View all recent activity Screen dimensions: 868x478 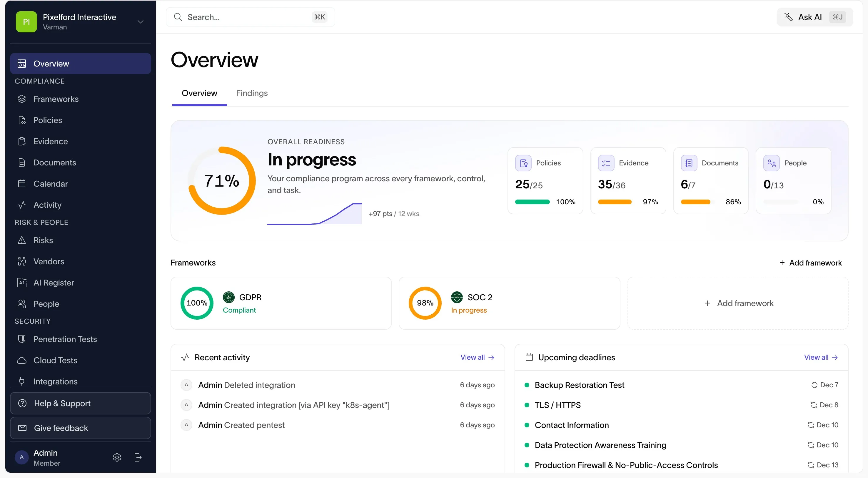click(477, 357)
